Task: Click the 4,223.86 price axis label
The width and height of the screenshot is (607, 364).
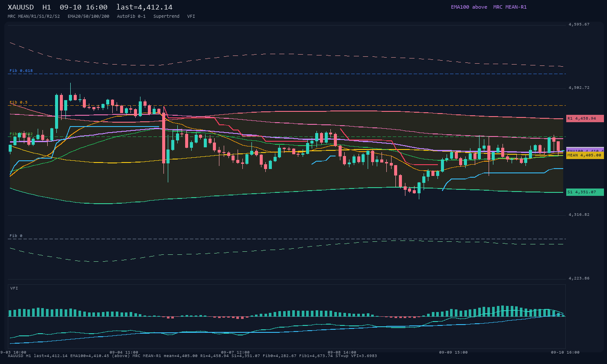Action: coord(579,279)
